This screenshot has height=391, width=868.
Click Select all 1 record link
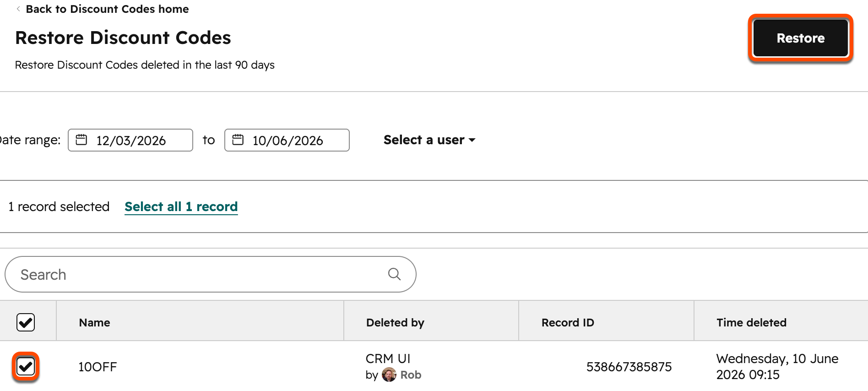(181, 206)
